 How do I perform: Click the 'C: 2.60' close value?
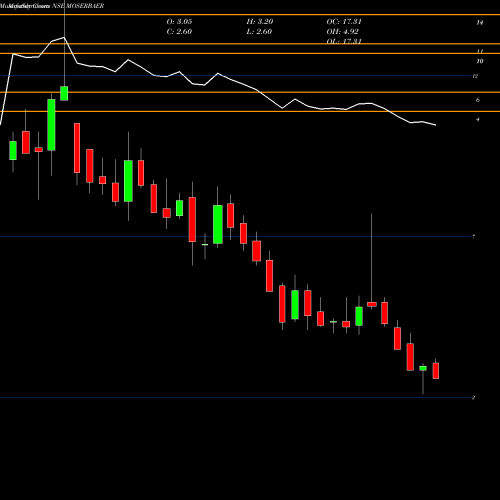pyautogui.click(x=179, y=31)
